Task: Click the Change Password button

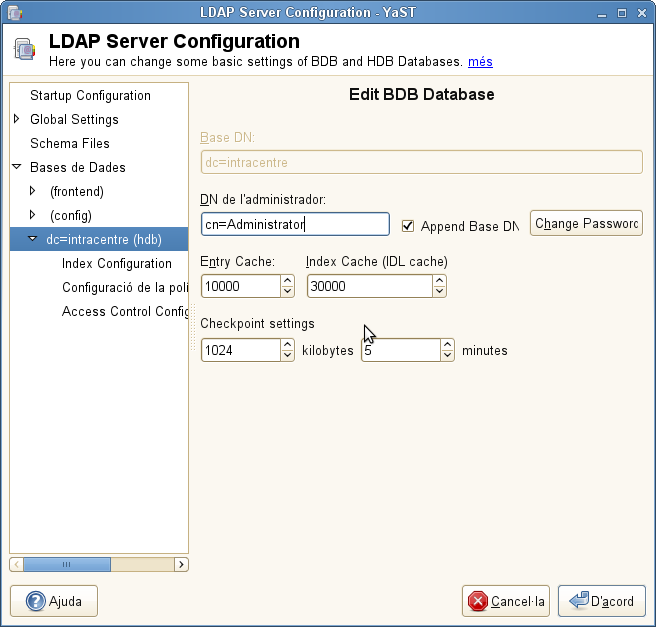Action: tap(586, 224)
